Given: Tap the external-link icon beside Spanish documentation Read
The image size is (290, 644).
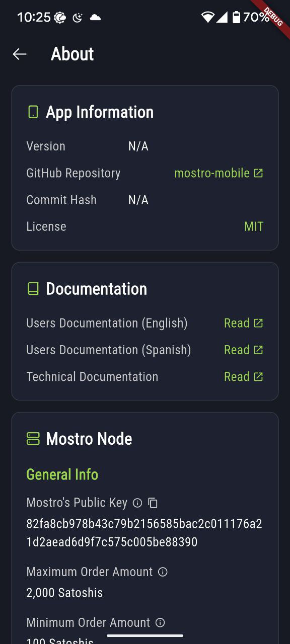Looking at the screenshot, I should click(x=259, y=349).
